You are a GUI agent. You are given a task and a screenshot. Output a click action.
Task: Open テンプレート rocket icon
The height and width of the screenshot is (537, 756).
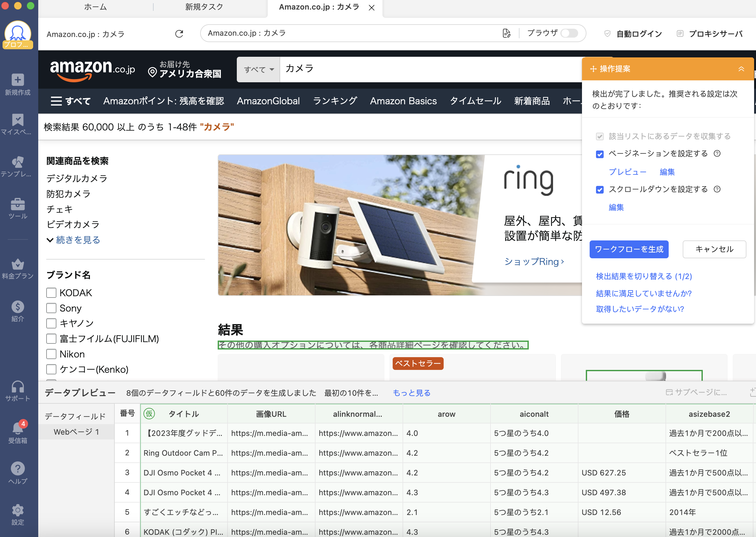tap(18, 162)
